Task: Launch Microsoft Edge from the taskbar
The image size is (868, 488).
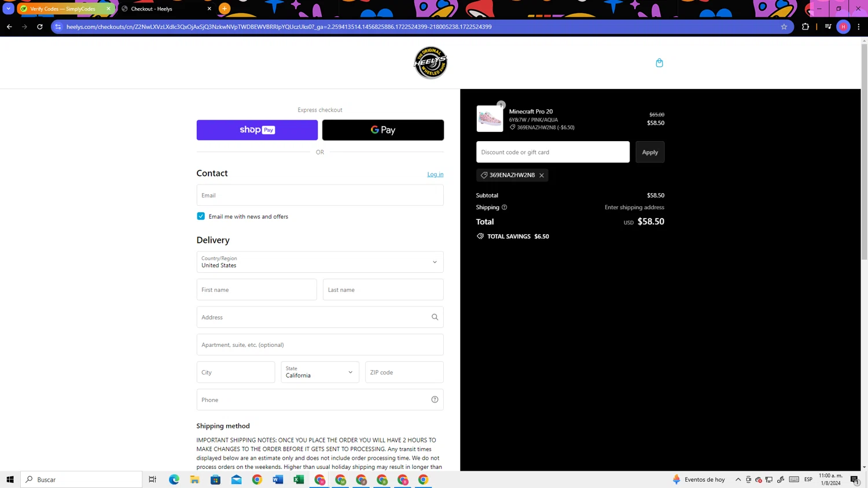Action: pos(174,479)
